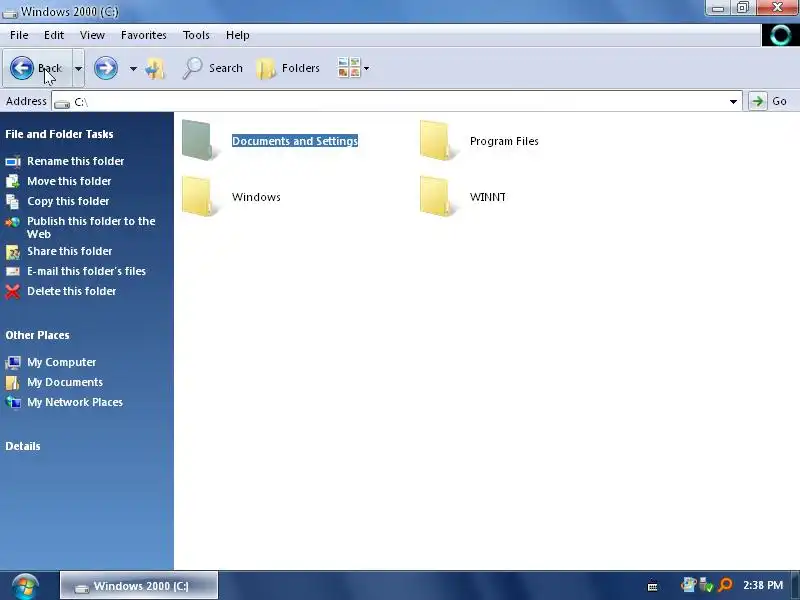Viewport: 800px width, 600px height.
Task: Click the keyboard tray icon
Action: click(x=653, y=586)
